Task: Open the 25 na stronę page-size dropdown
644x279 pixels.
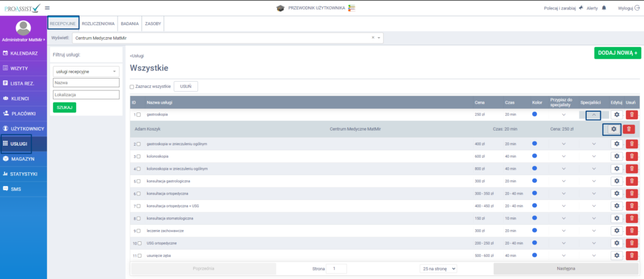Action: (439, 268)
